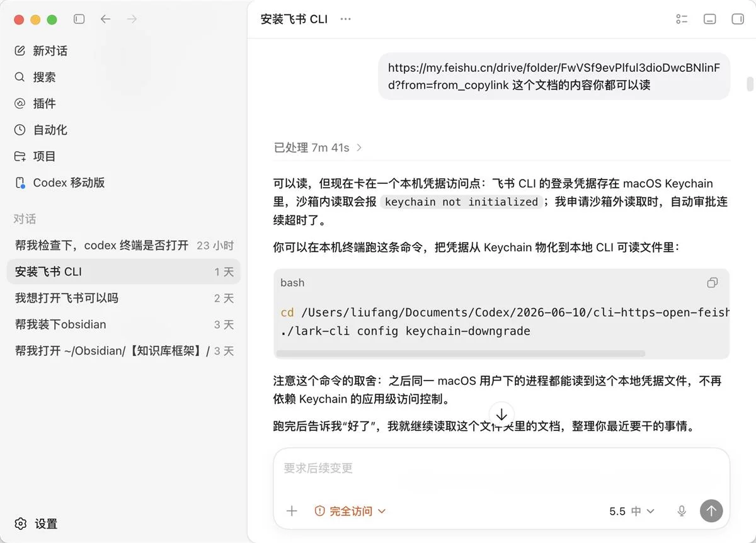Jump to bottom with down arrow button

[501, 415]
